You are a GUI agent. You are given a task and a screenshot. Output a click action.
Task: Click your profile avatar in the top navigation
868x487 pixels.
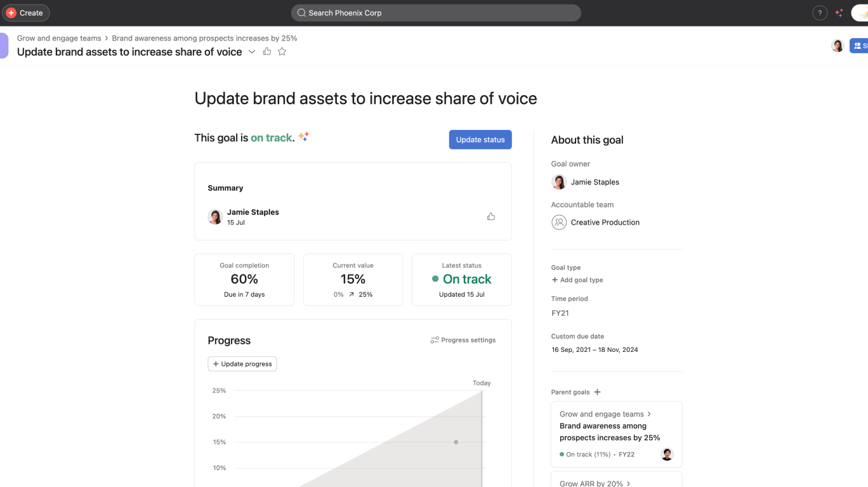(x=862, y=13)
